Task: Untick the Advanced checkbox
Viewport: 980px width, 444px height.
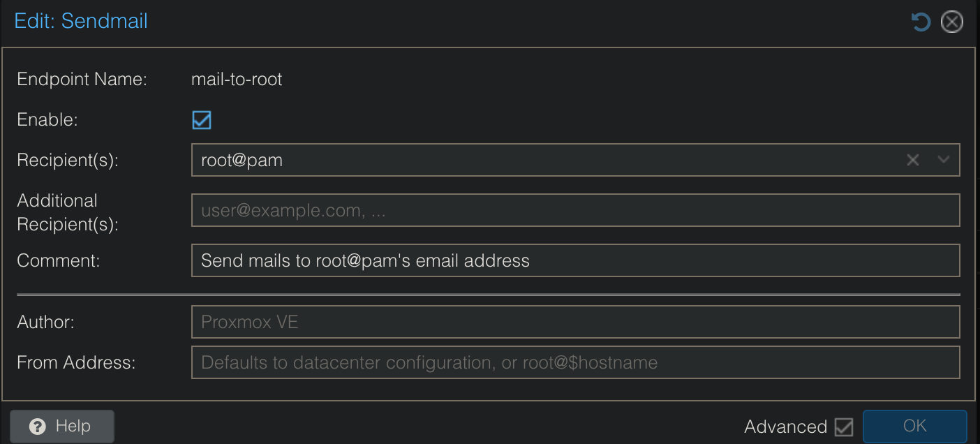Action: pyautogui.click(x=844, y=427)
